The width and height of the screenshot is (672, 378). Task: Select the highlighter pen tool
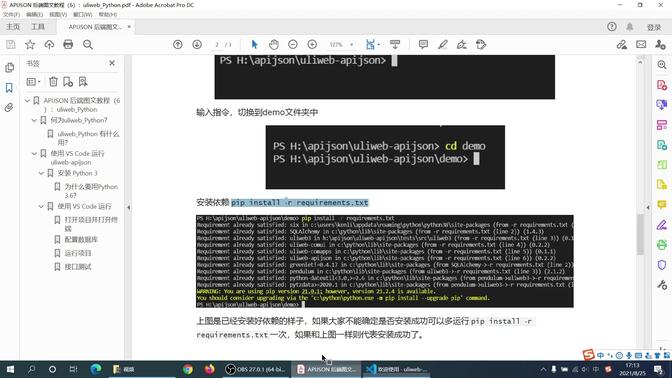point(443,45)
